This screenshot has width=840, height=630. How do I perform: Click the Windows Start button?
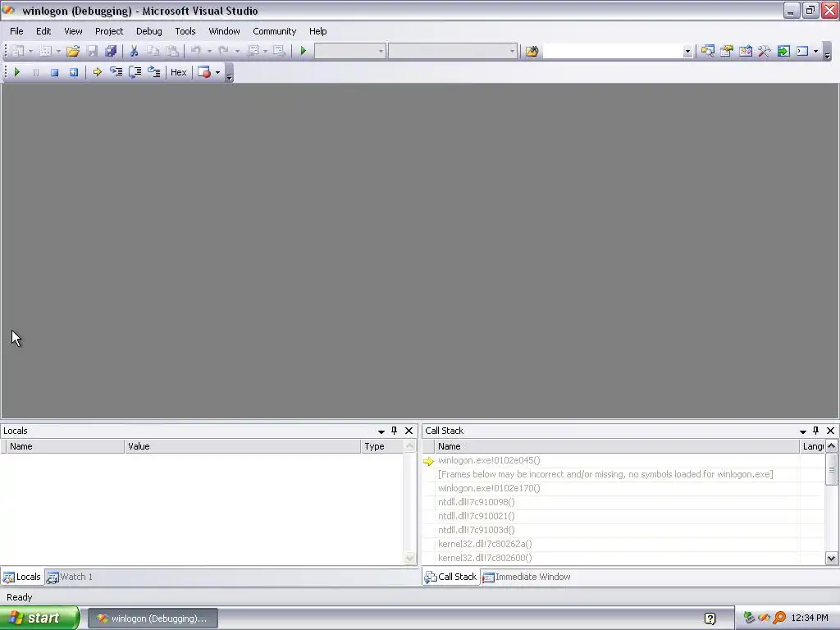(x=39, y=619)
